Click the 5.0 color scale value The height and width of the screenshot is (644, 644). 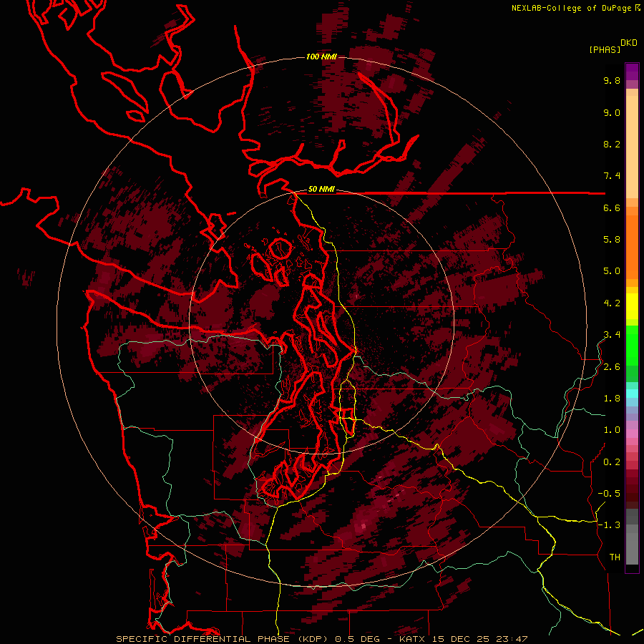[x=612, y=271]
